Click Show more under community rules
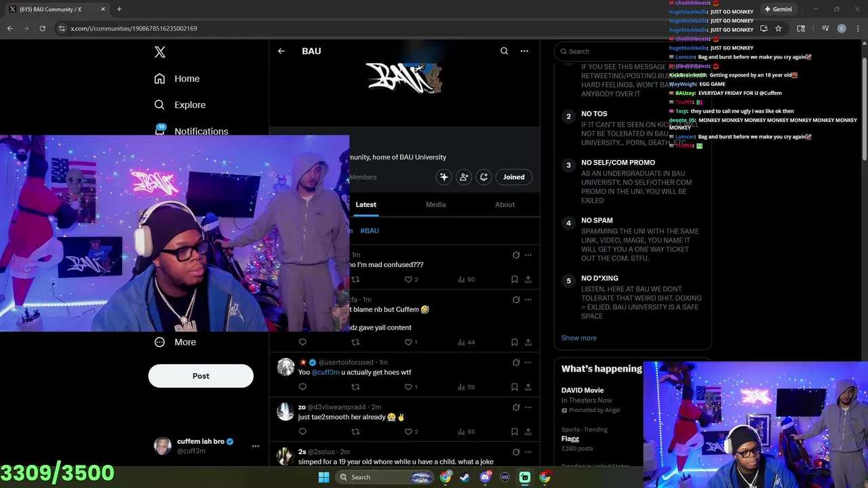This screenshot has width=868, height=488. [x=578, y=338]
